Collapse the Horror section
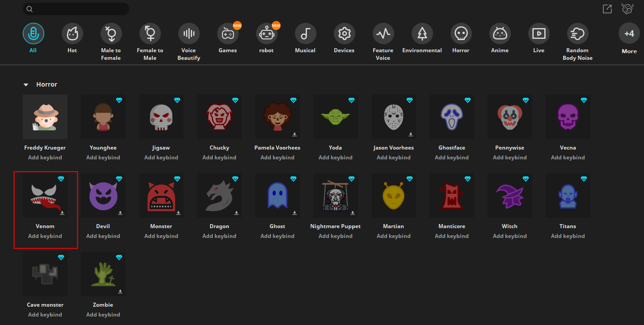This screenshot has width=644, height=325. [26, 85]
